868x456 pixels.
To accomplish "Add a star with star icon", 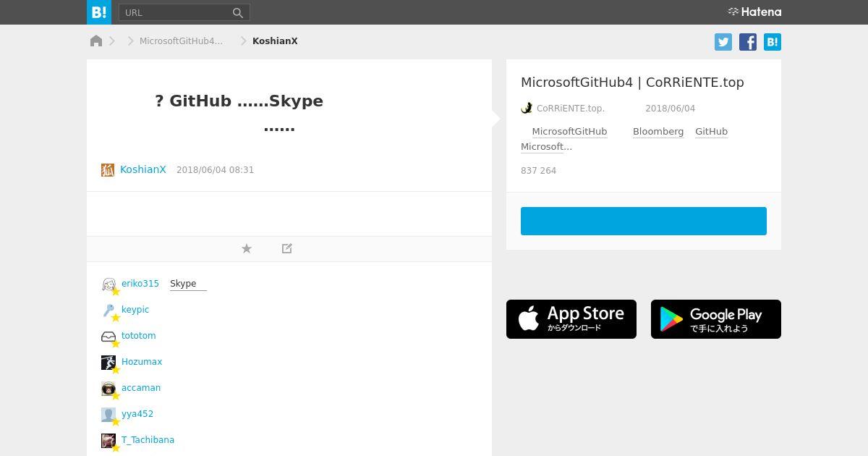I will point(247,248).
